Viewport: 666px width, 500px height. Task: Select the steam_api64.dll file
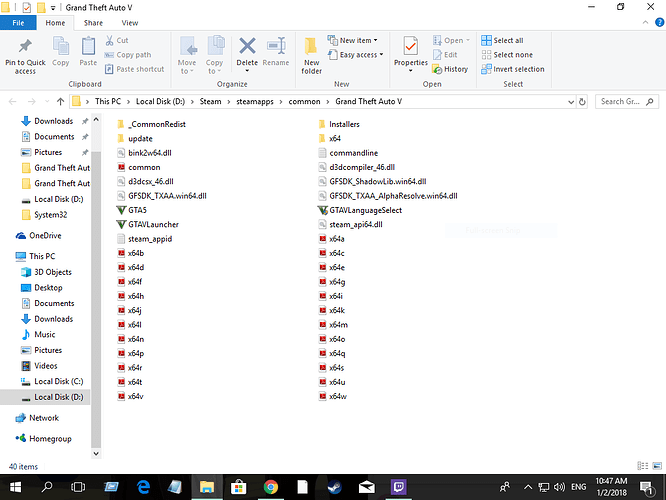(x=350, y=224)
